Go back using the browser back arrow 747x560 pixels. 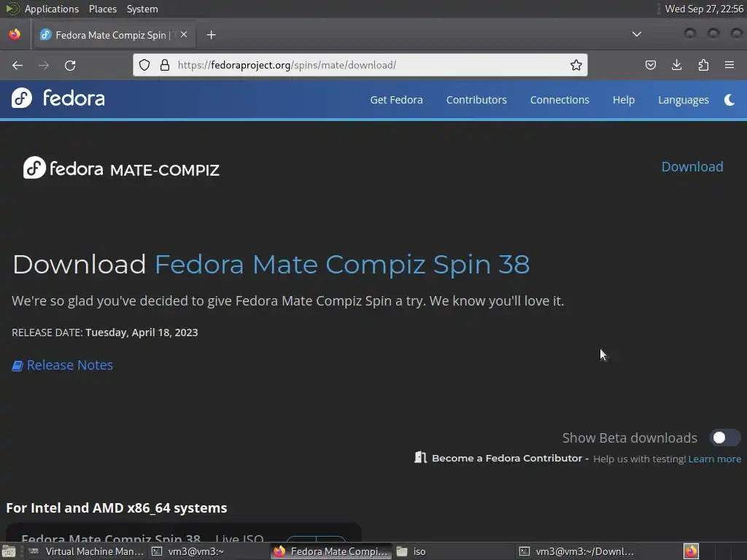(18, 65)
